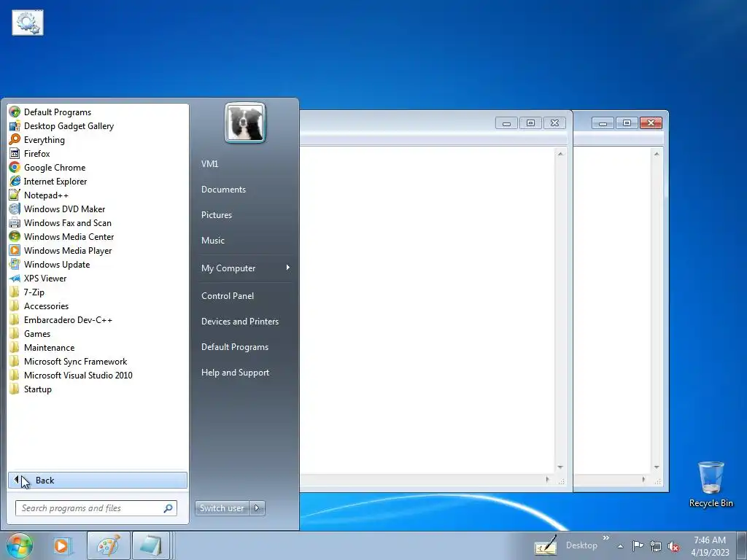747x560 pixels.
Task: Open Music from Start menu
Action: 212,241
